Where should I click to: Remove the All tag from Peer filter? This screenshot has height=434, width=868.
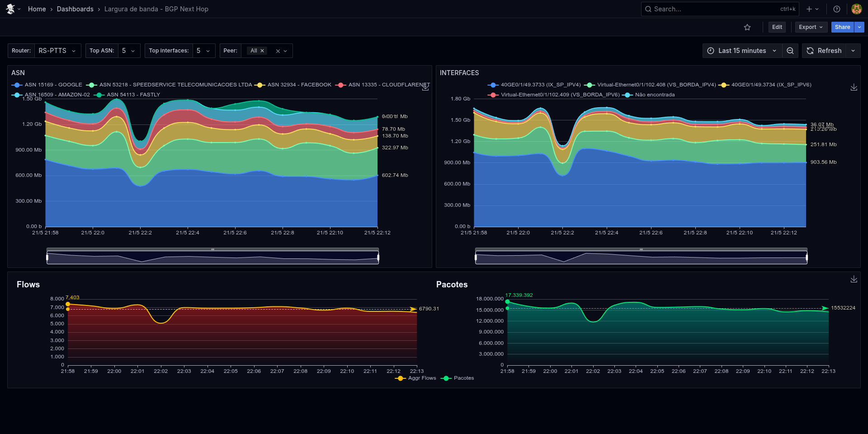[x=262, y=51]
